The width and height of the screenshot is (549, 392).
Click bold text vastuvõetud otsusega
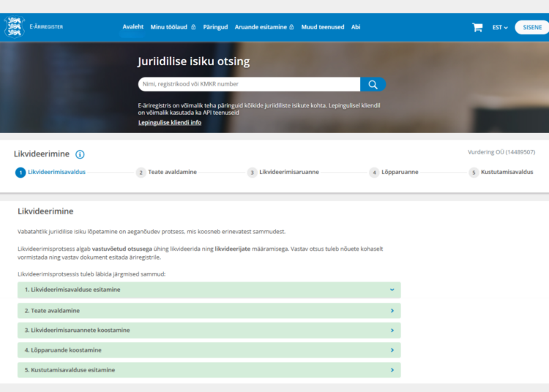pos(122,249)
